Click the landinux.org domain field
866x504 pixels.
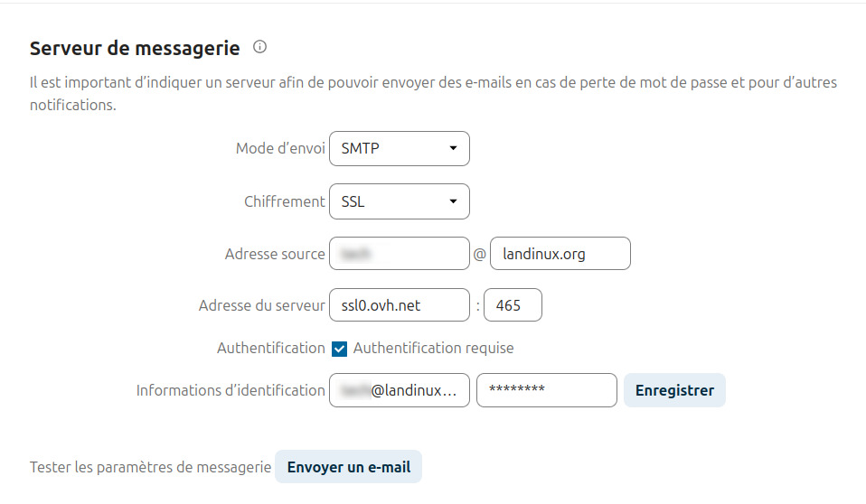pos(560,254)
